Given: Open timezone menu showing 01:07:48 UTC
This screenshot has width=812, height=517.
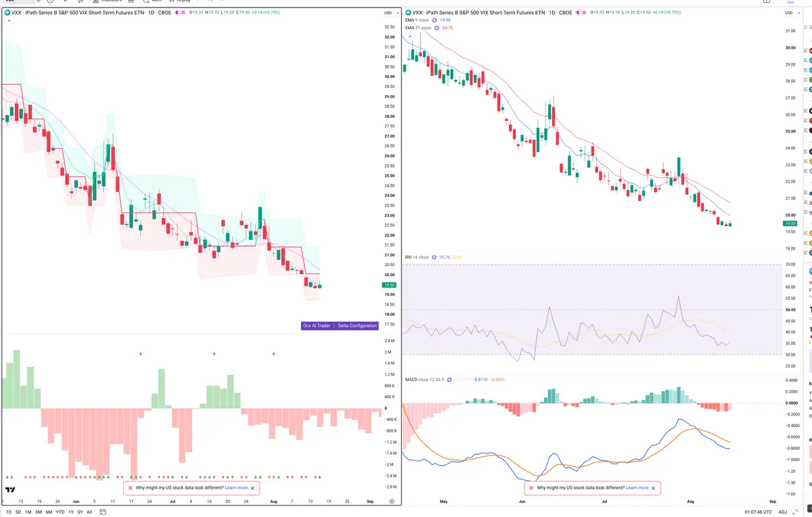Looking at the screenshot, I should coord(757,512).
